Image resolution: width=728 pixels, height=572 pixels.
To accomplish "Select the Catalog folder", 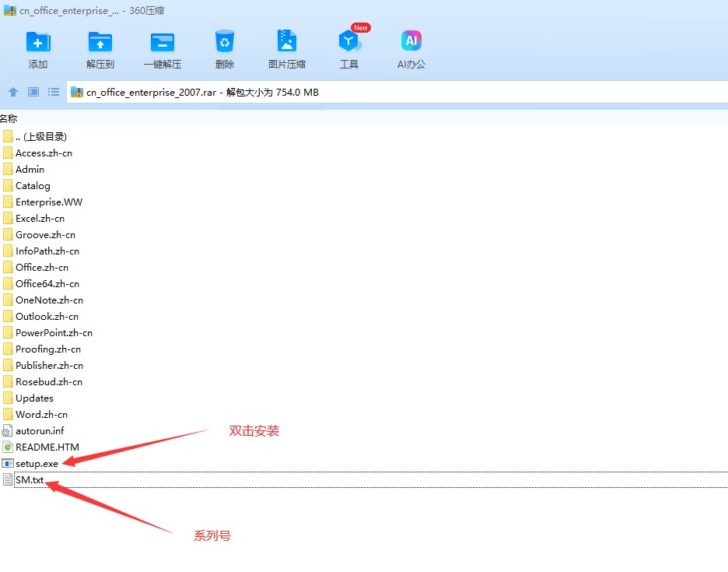I will (27, 185).
